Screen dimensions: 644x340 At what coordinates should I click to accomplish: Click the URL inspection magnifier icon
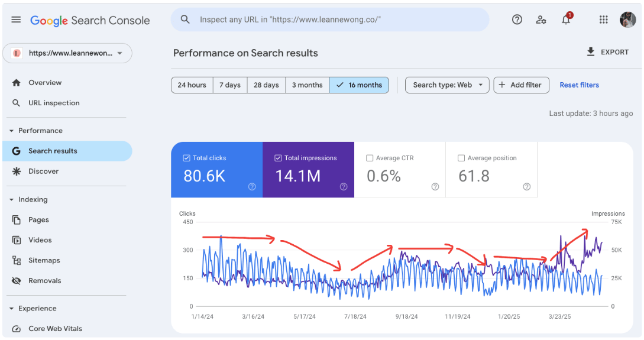tap(16, 103)
